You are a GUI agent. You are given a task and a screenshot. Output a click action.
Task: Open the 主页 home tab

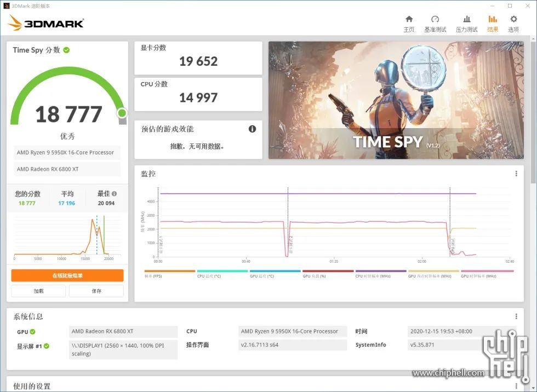coord(409,24)
